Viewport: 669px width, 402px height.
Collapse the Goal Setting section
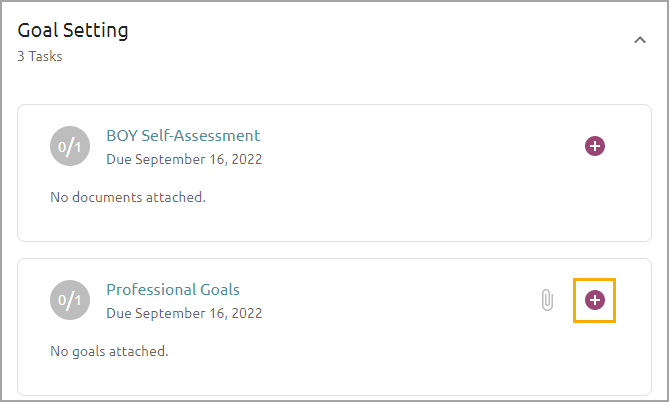click(639, 40)
